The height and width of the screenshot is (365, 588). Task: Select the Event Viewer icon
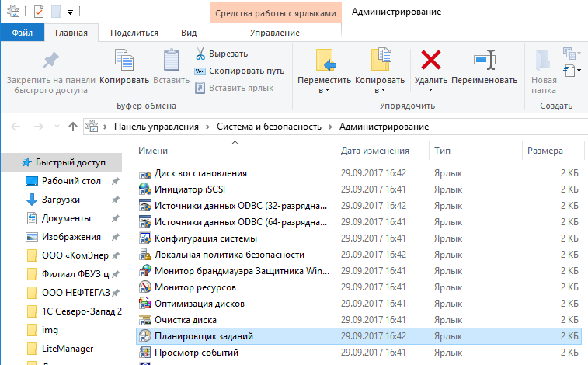pos(144,353)
